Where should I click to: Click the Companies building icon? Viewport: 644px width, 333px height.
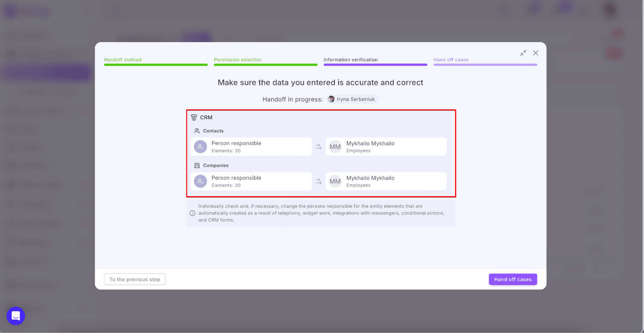pos(197,165)
